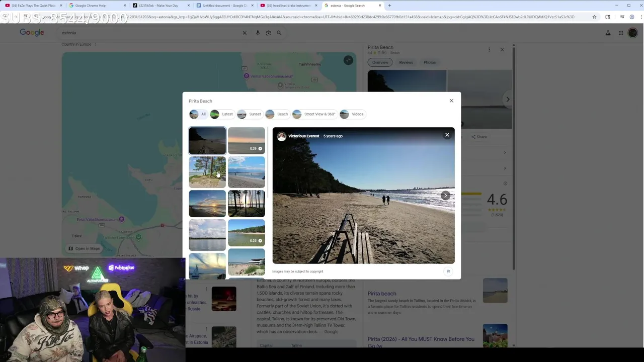The image size is (644, 362).
Task: Open the Google account avatar
Action: (x=632, y=33)
